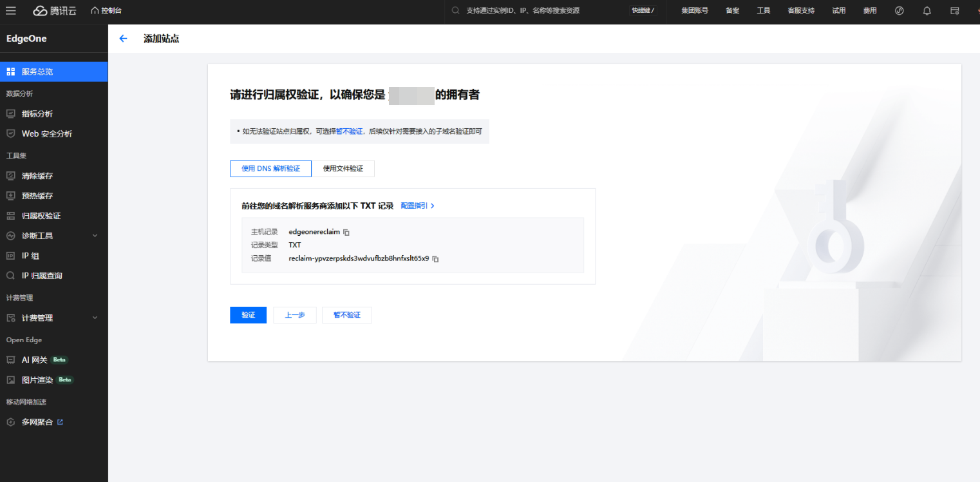Click the IP 归属查询 search icon
Viewport: 980px width, 482px height.
click(10, 275)
